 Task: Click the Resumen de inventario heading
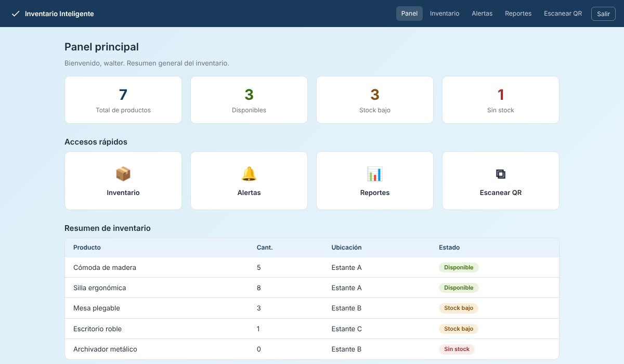(108, 228)
